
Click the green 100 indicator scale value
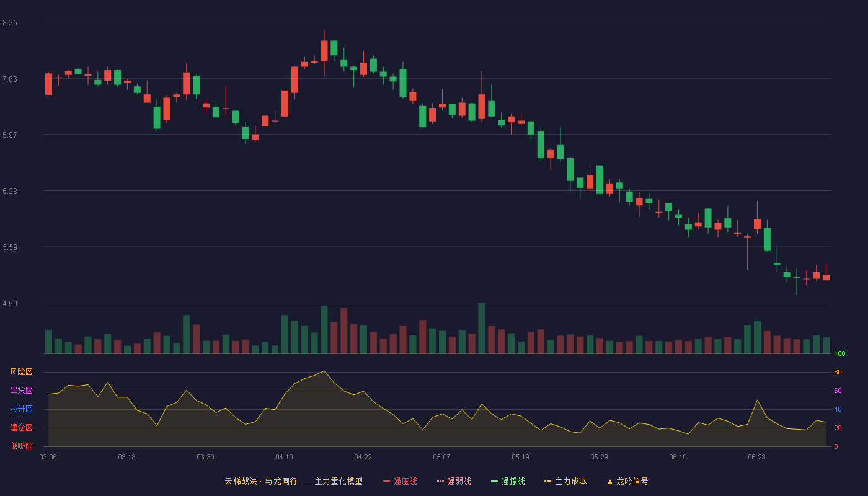[839, 354]
